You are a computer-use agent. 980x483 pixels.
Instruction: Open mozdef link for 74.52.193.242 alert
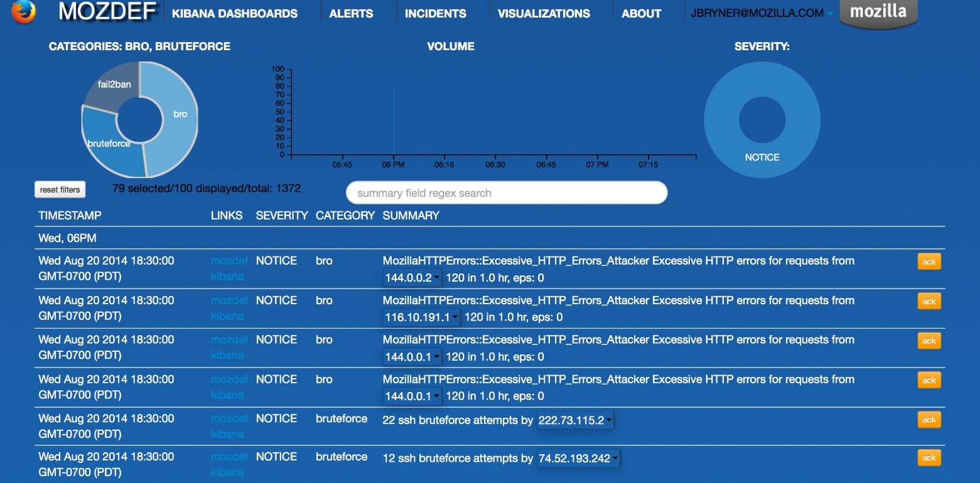point(229,457)
